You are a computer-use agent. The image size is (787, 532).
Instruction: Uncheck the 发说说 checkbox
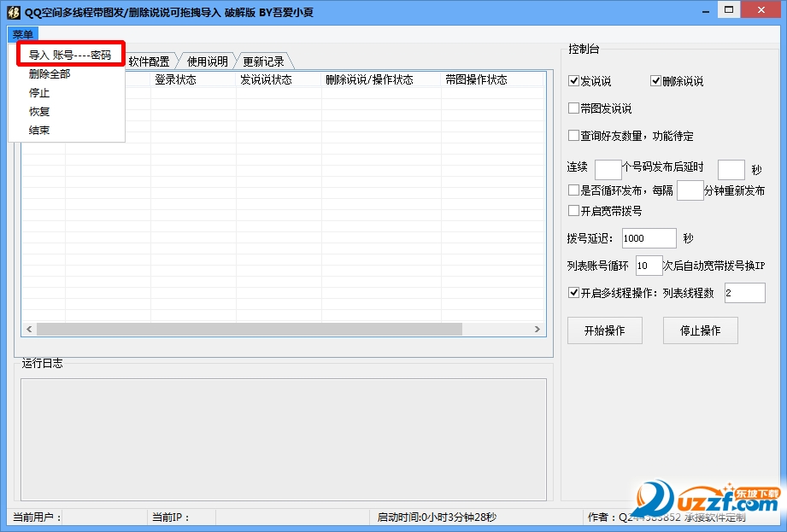click(574, 82)
